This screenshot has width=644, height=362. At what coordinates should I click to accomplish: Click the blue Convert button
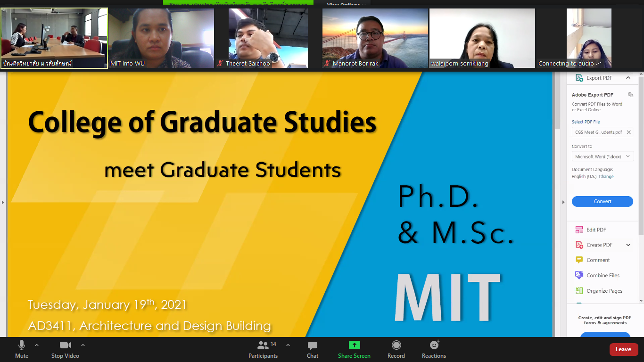tap(602, 201)
